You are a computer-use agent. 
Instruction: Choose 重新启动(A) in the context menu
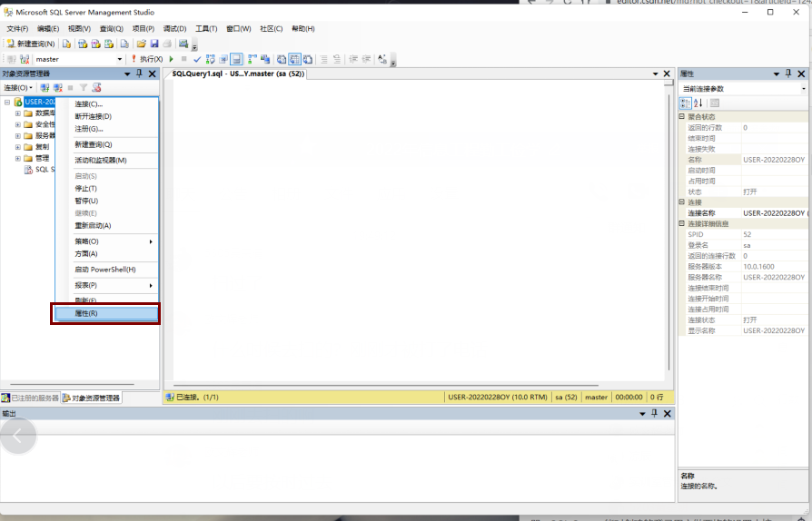click(x=106, y=226)
